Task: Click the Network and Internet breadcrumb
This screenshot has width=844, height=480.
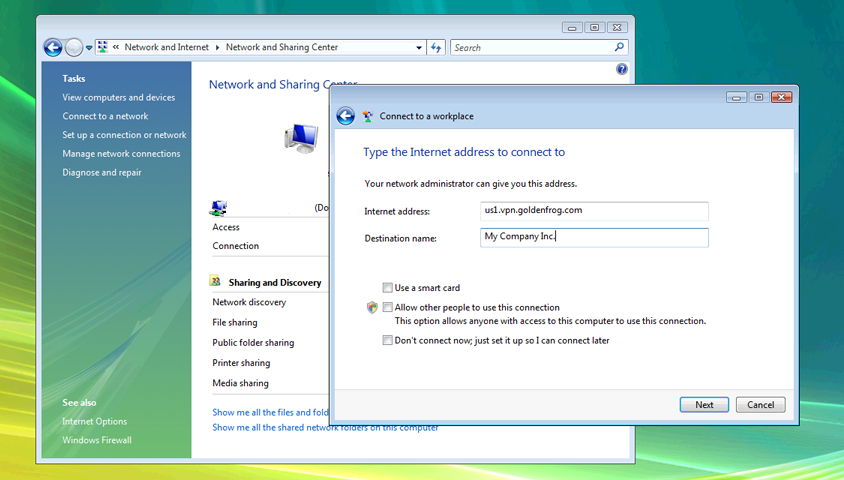Action: [164, 47]
